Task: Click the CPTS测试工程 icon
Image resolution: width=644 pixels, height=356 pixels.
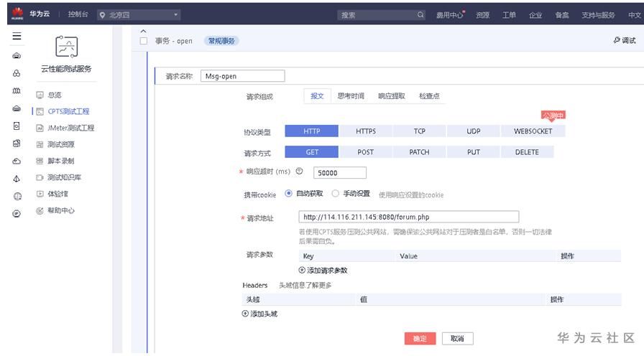Action: tap(40, 111)
